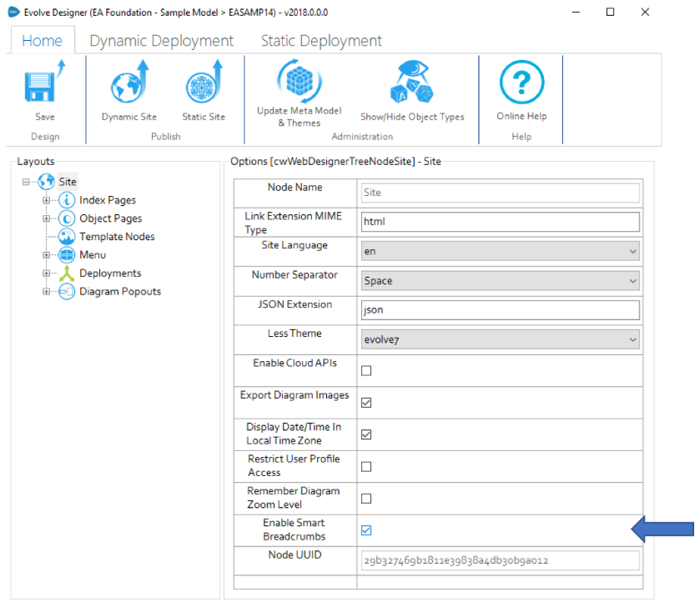
Task: Check the Remember Diagram Zoom Level box
Action: pyautogui.click(x=366, y=499)
